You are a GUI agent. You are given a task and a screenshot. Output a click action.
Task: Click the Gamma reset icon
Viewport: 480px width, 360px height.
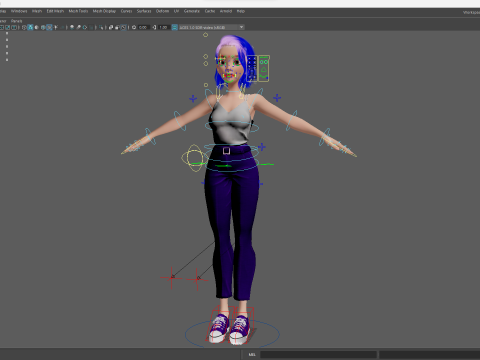coord(154,27)
